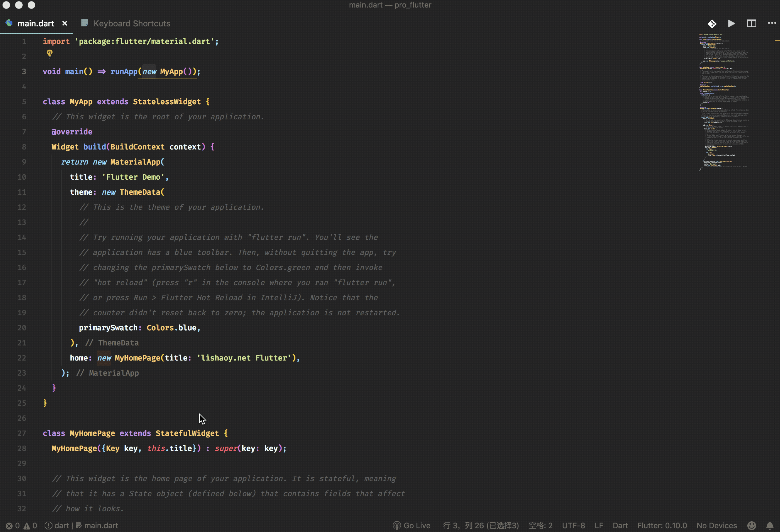Click the split editor icon
This screenshot has width=780, height=532.
pos(751,24)
